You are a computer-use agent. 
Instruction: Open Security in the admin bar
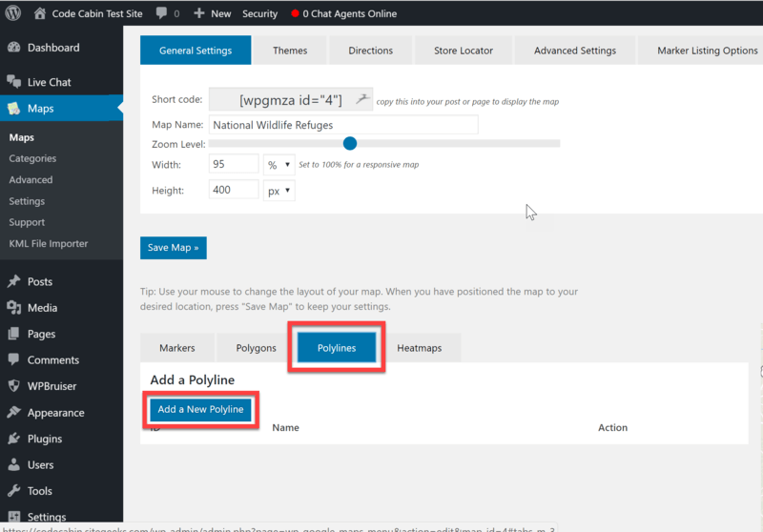pos(259,13)
